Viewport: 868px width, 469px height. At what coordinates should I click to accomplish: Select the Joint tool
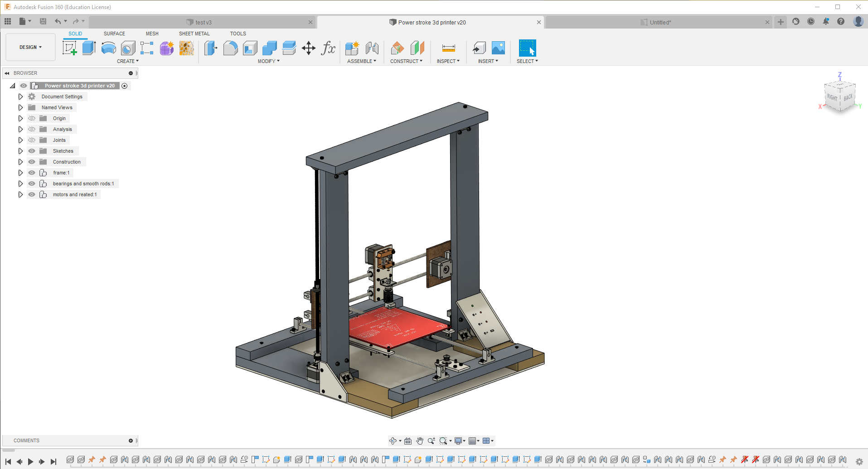(x=372, y=48)
